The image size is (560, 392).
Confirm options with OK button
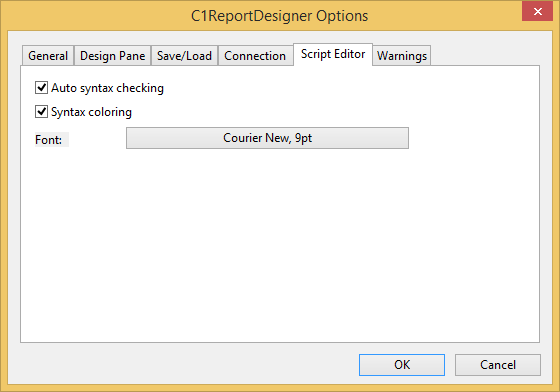tap(402, 365)
